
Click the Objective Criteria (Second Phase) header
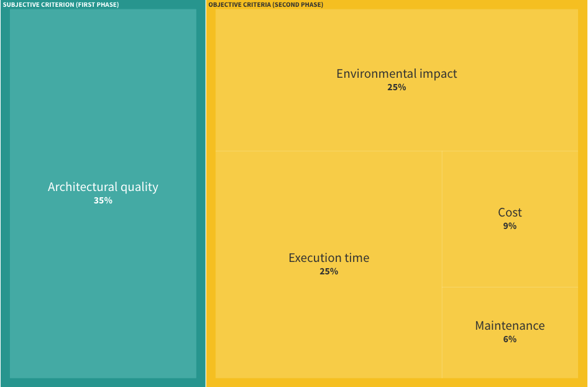coord(265,4)
